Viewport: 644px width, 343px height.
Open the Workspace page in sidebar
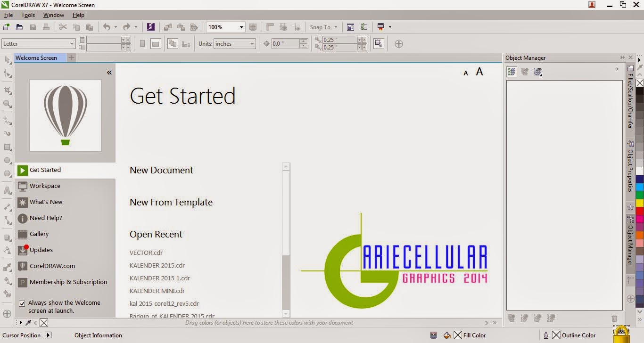pos(65,186)
